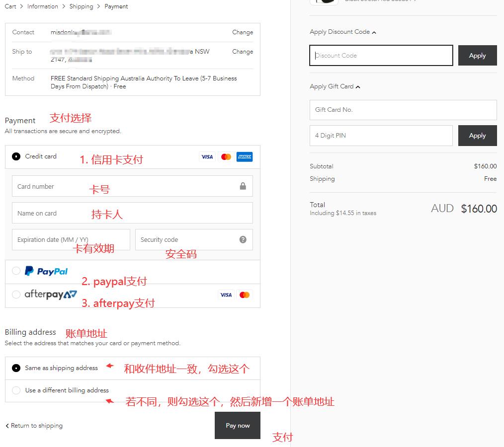Click the American Express card icon
The image size is (504, 447).
(x=245, y=157)
